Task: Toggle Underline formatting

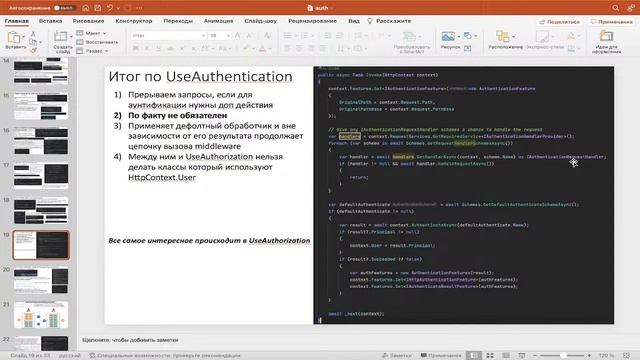Action: pos(158,49)
